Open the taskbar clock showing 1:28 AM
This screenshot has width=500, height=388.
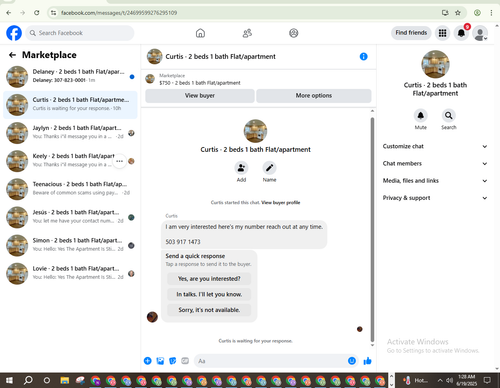click(467, 380)
